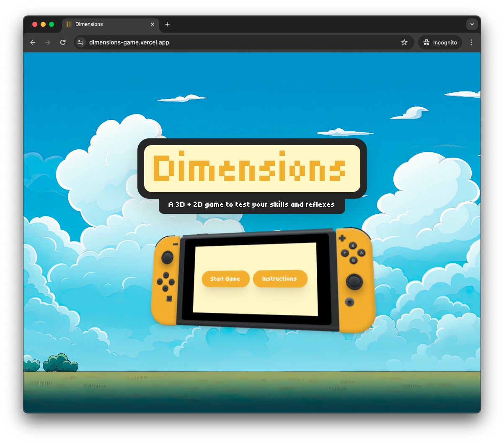The height and width of the screenshot is (444, 504).
Task: Bookmark this page with the star icon
Action: [404, 42]
